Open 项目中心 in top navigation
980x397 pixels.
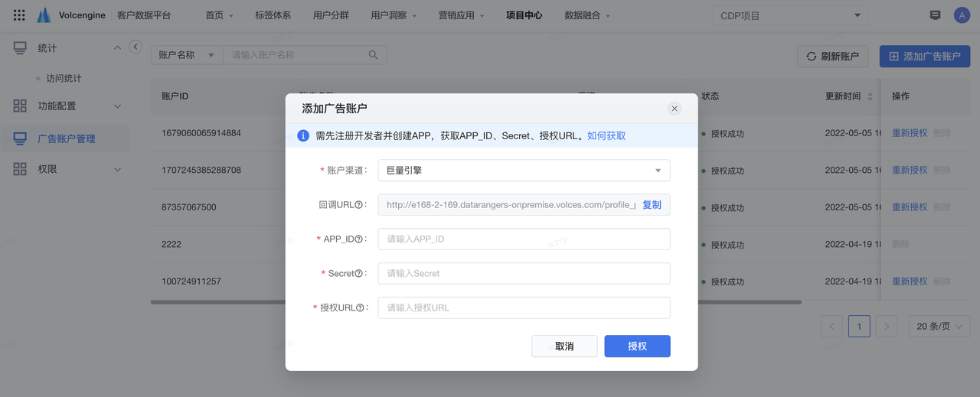click(x=524, y=15)
